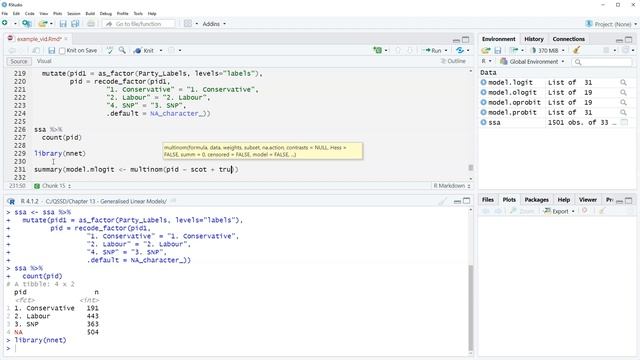Switch to the Files tab
640x360 pixels.
[x=488, y=200]
